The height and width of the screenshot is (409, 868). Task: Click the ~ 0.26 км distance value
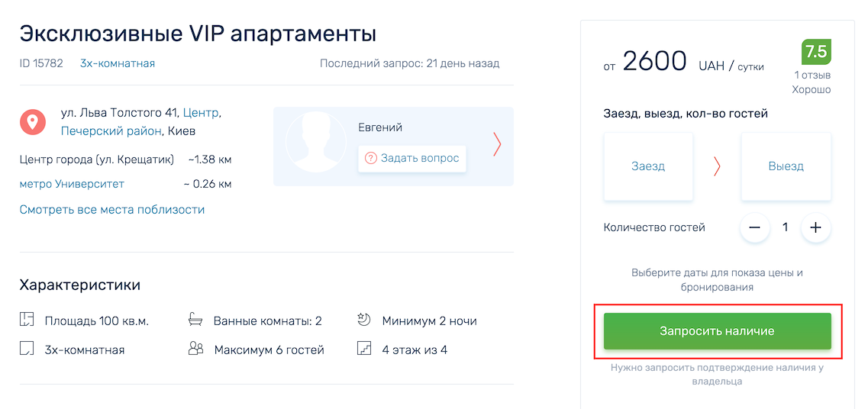[x=208, y=184]
